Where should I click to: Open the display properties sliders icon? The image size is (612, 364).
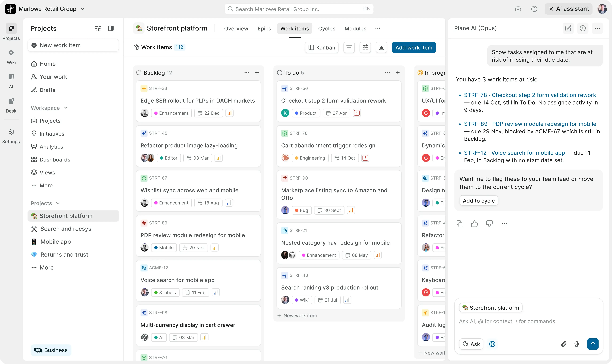click(365, 47)
